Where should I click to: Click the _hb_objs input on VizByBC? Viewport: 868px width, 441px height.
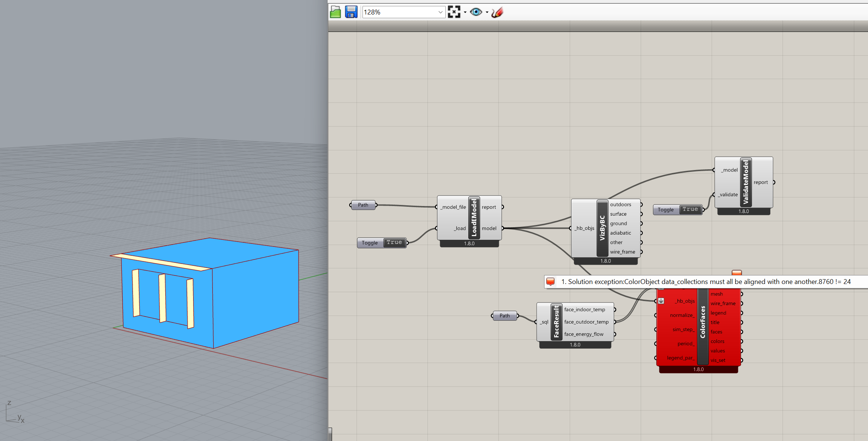pyautogui.click(x=585, y=228)
